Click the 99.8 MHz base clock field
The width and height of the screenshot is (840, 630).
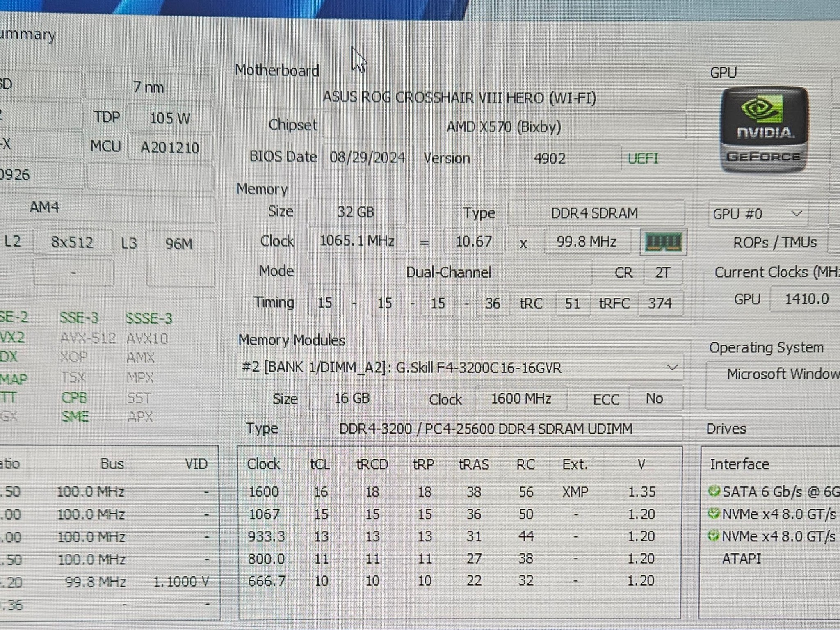[587, 242]
